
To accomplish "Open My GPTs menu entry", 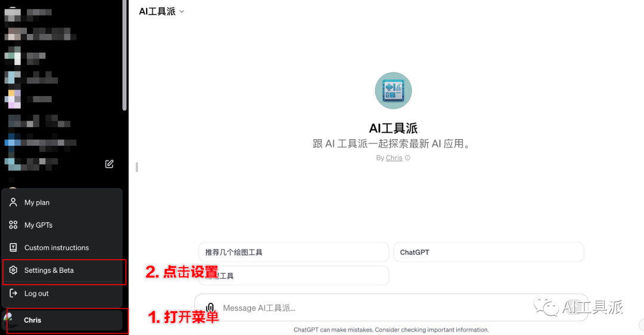I will tap(62, 225).
